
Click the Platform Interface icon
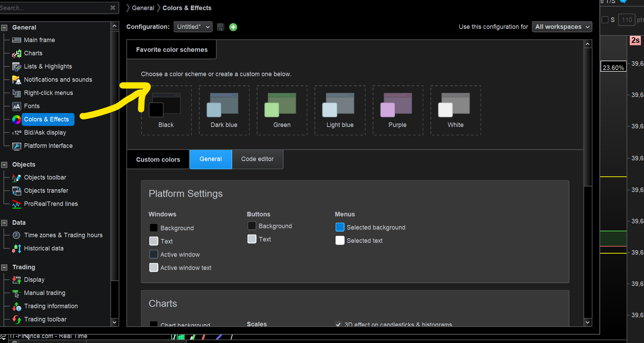tap(16, 146)
